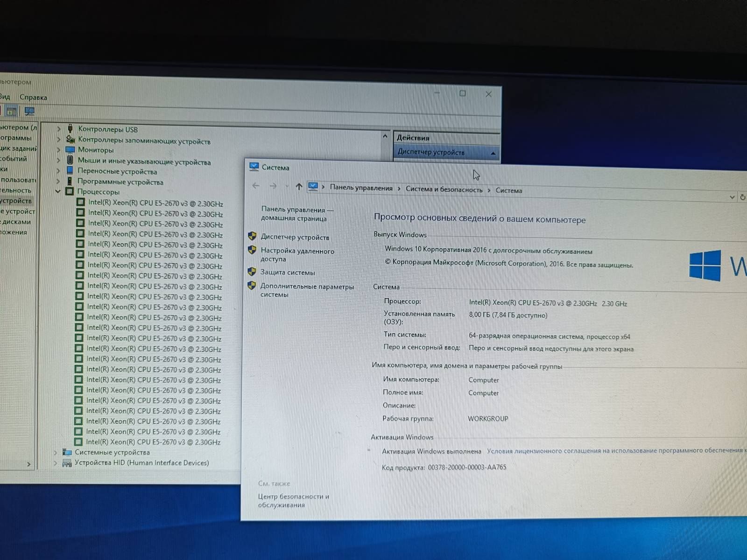Expand Переносные устройства node
This screenshot has width=747, height=560.
click(x=58, y=170)
